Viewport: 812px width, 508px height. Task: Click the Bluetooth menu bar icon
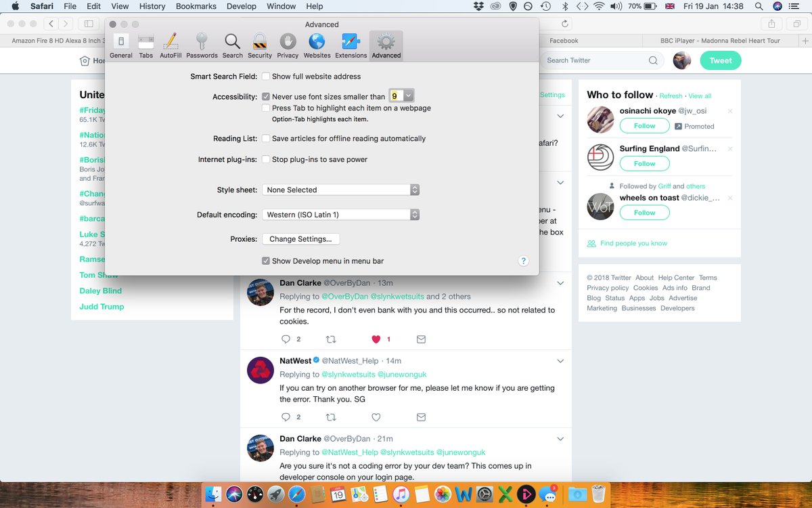565,6
